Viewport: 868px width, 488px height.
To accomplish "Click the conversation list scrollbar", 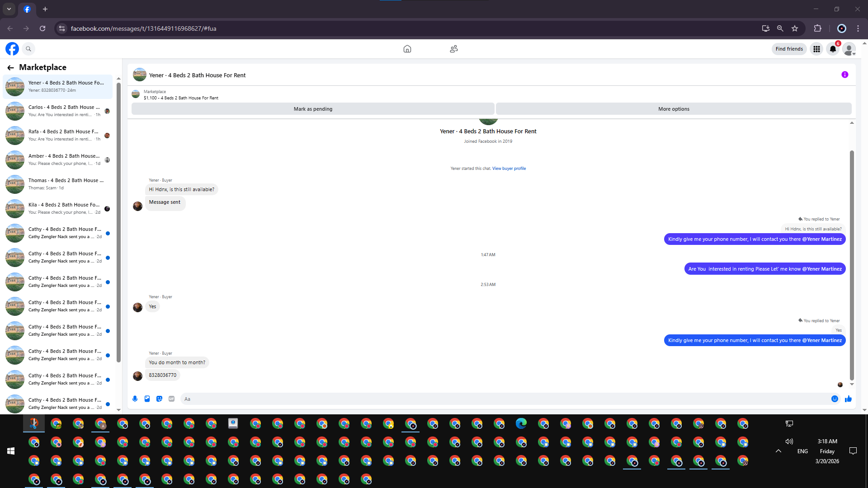I will pyautogui.click(x=118, y=221).
